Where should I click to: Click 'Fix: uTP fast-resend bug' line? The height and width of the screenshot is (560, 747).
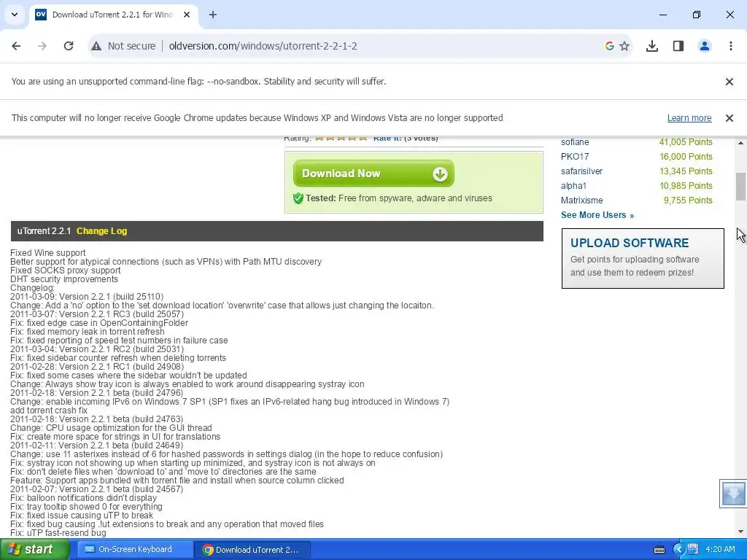[x=58, y=533]
